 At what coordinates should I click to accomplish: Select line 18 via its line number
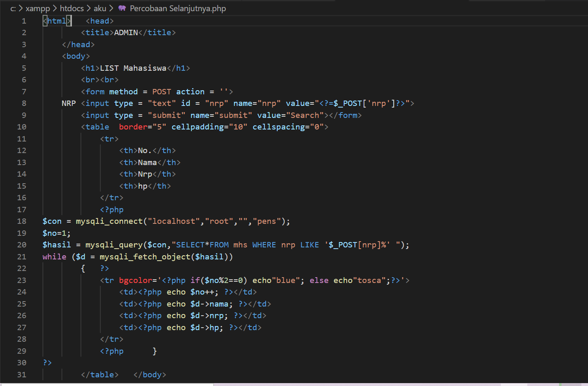pos(21,221)
